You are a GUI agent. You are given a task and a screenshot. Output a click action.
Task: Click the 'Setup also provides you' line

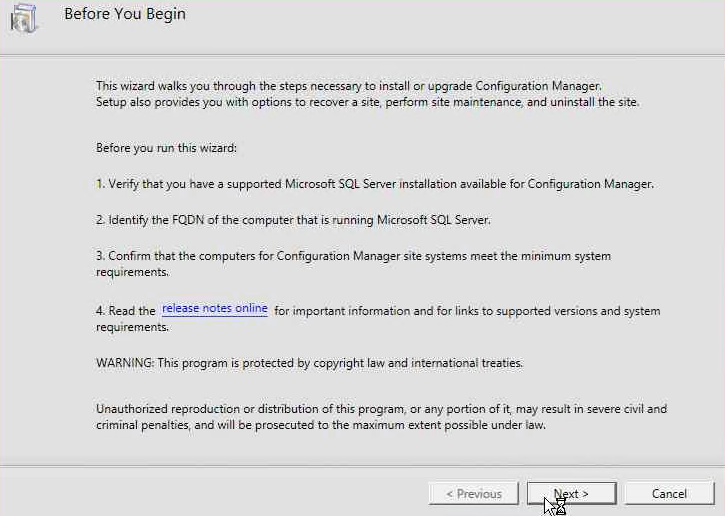click(368, 102)
